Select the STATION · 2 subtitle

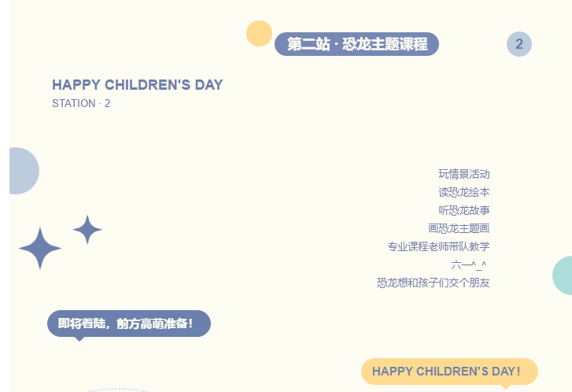81,103
